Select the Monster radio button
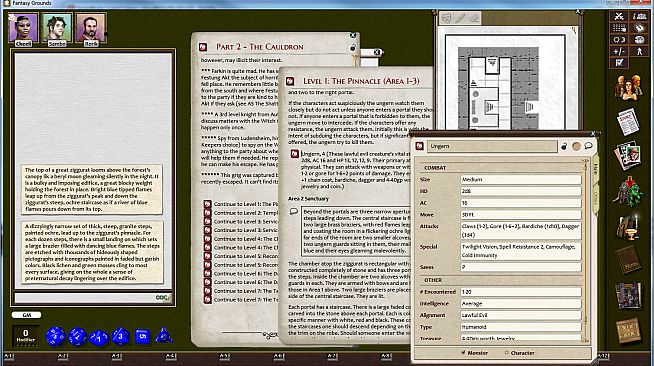The height and width of the screenshot is (366, 654). (x=463, y=353)
